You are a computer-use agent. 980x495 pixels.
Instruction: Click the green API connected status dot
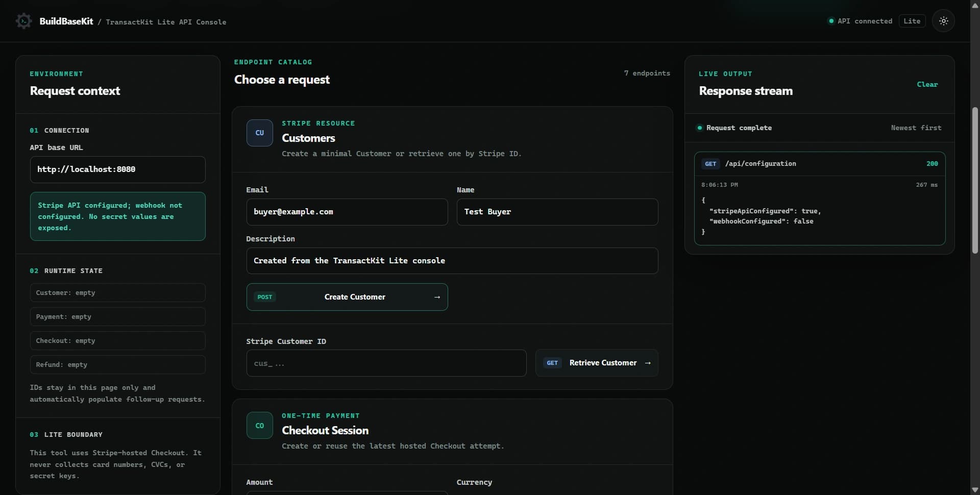831,21
